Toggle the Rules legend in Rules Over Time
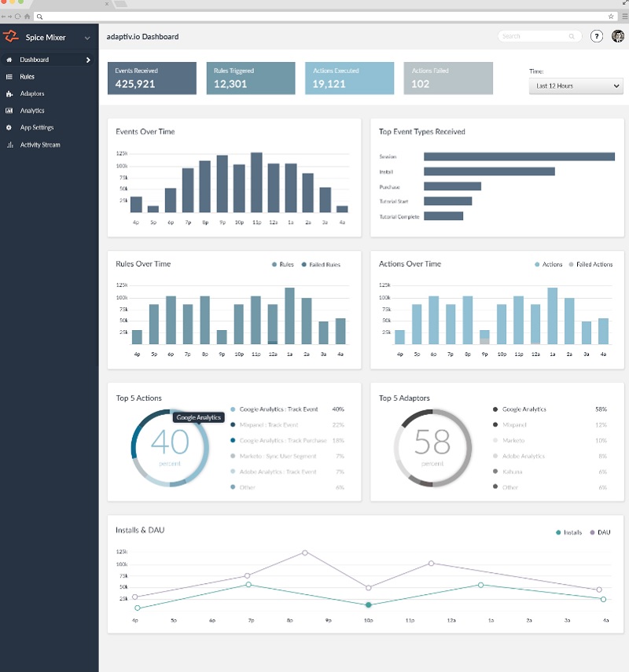 point(282,264)
